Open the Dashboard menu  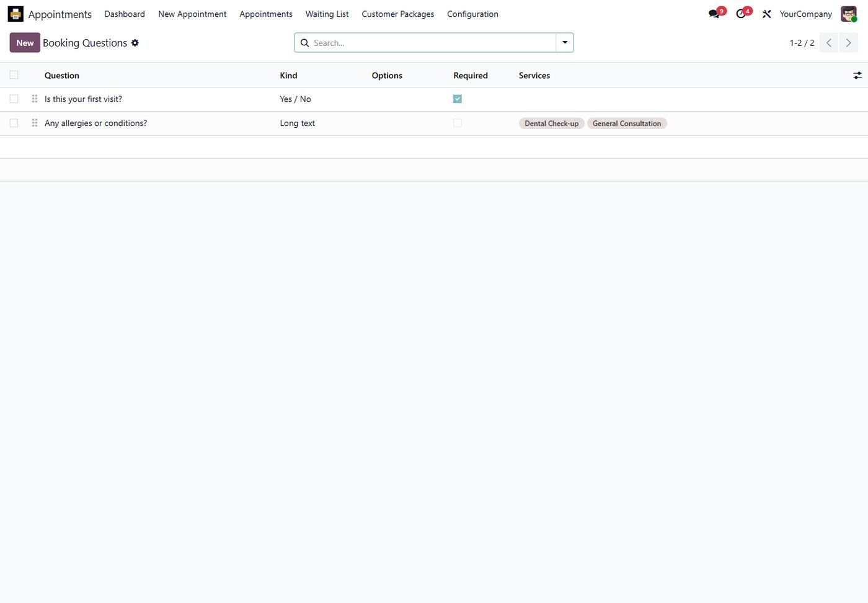pyautogui.click(x=125, y=14)
